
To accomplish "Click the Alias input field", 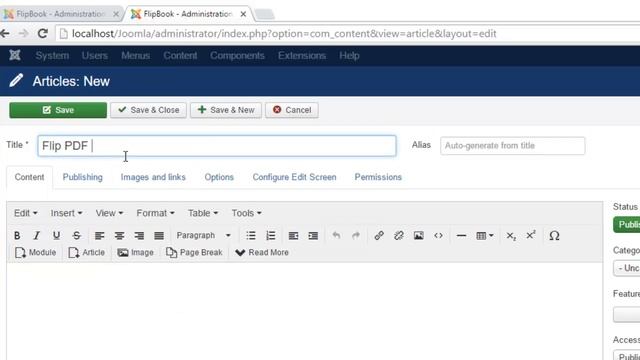I will coord(512,146).
